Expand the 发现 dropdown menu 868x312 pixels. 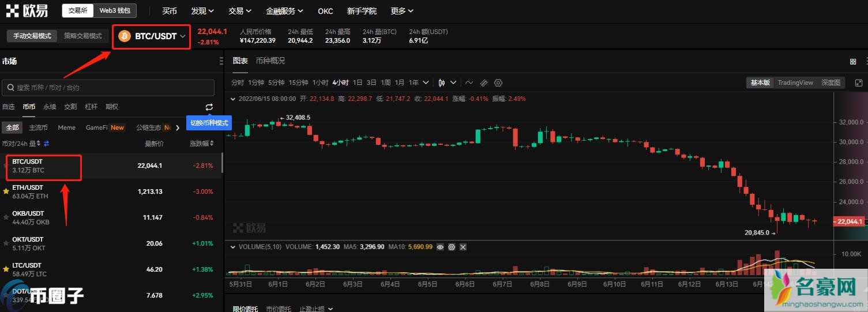coord(202,11)
